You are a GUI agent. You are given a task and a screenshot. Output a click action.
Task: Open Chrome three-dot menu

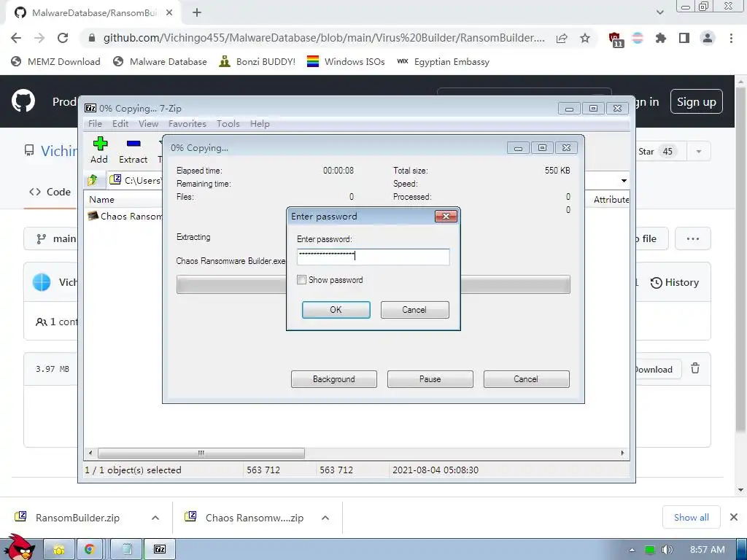pos(731,38)
